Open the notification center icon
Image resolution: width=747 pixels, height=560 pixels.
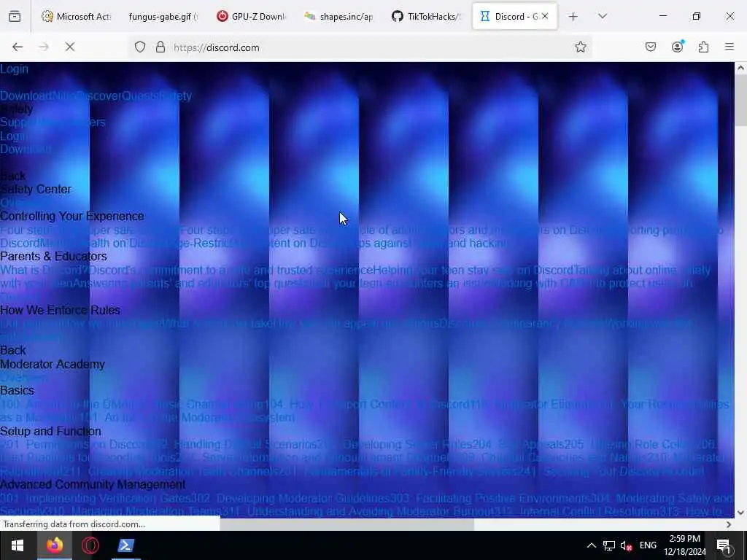click(724, 545)
